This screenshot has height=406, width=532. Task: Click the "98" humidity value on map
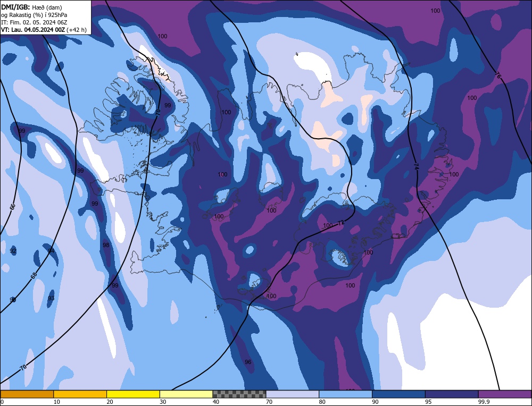(x=106, y=245)
